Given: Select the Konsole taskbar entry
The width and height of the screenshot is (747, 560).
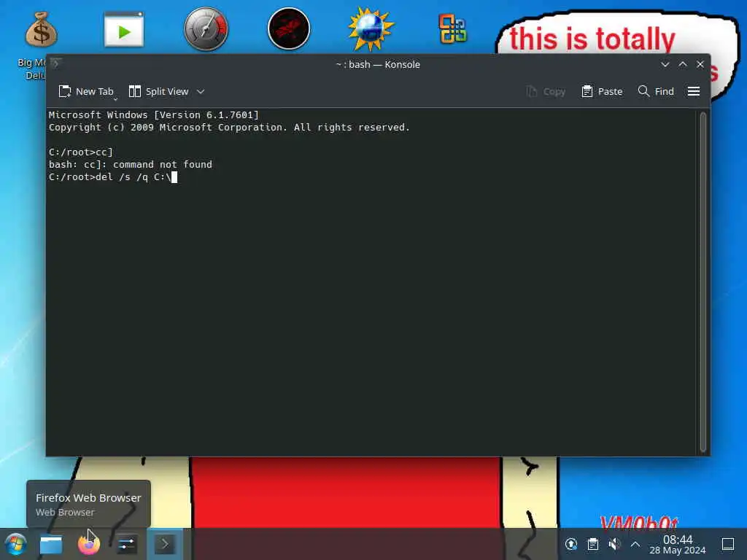Looking at the screenshot, I should click(164, 544).
